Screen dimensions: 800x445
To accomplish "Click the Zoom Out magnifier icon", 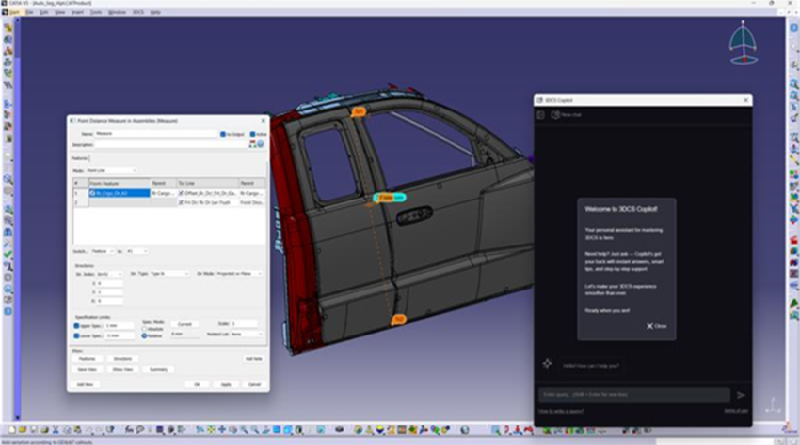I will click(255, 430).
